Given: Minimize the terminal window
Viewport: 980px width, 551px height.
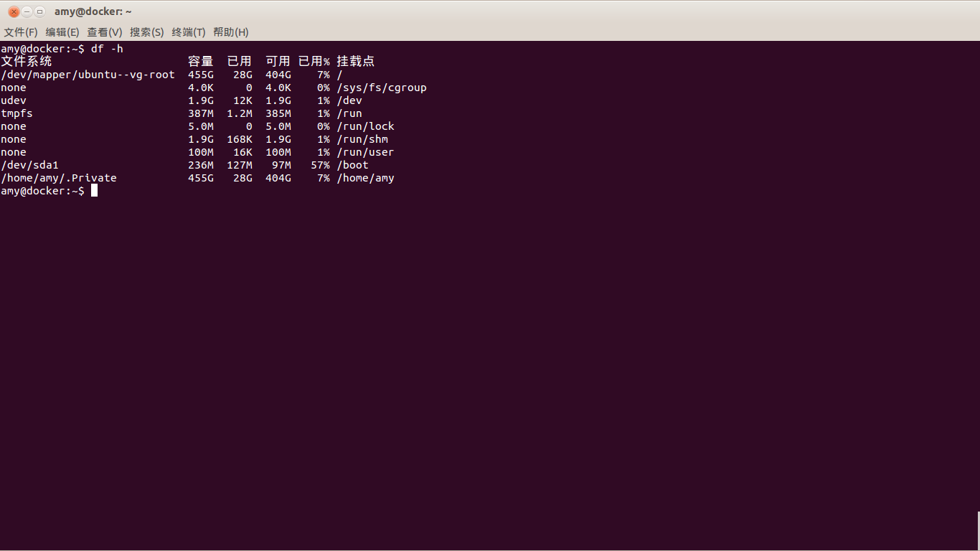Looking at the screenshot, I should pyautogui.click(x=27, y=11).
